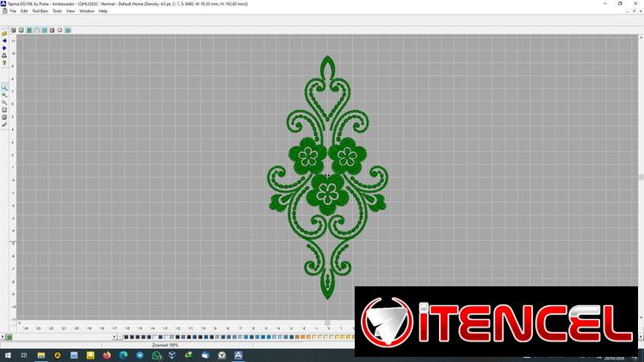The height and width of the screenshot is (362, 644).
Task: Select the ruler measure tool
Action: (4, 125)
